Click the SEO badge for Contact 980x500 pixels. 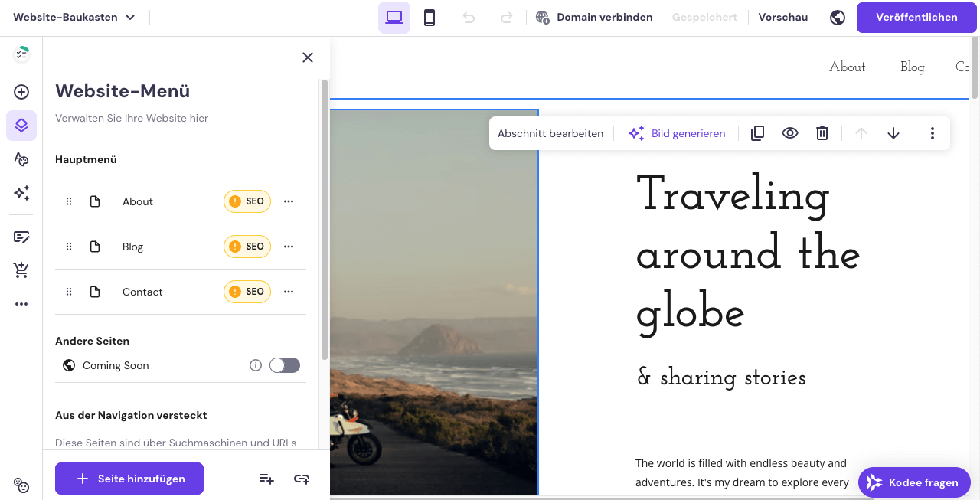247,292
